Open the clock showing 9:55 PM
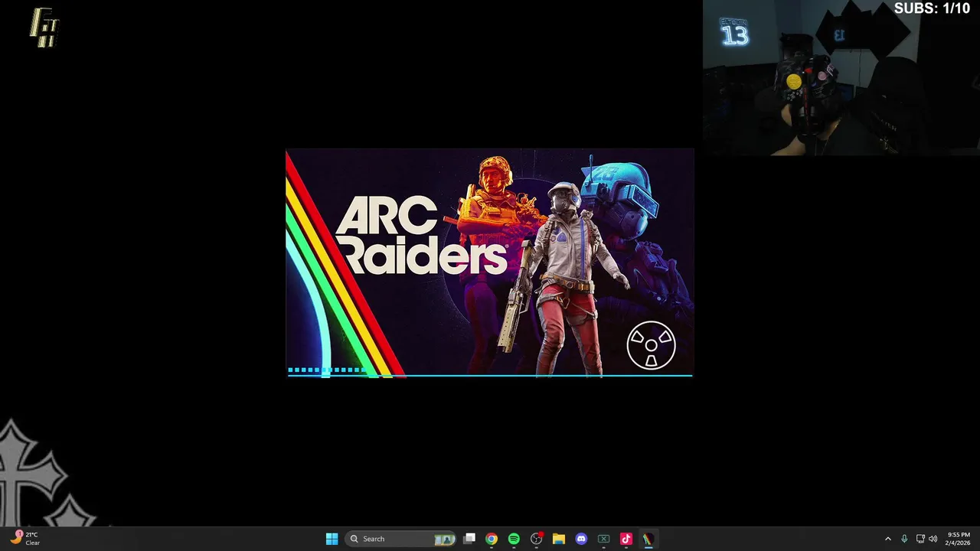Viewport: 980px width, 551px height. [959, 539]
